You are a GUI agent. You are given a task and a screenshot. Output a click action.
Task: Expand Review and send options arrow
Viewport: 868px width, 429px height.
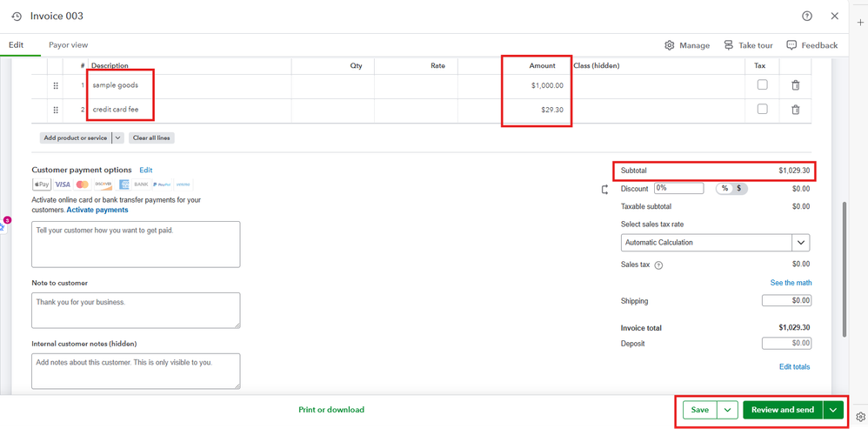[x=833, y=410]
